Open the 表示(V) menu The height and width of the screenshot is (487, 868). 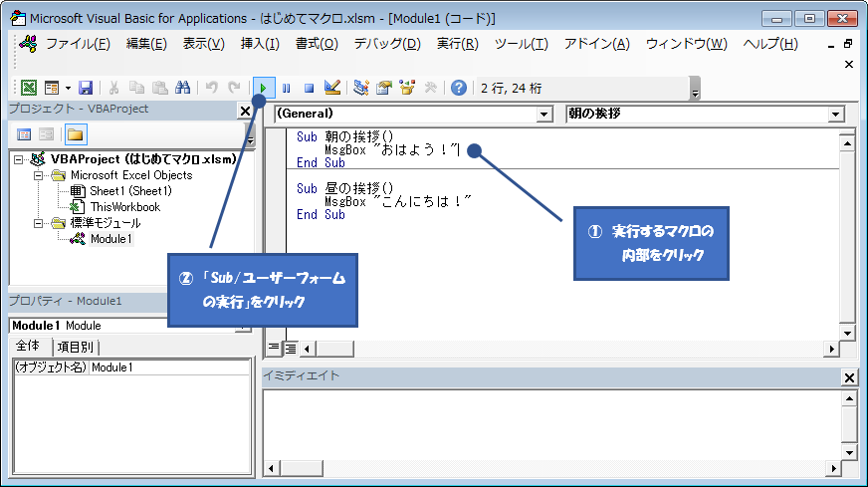(204, 44)
